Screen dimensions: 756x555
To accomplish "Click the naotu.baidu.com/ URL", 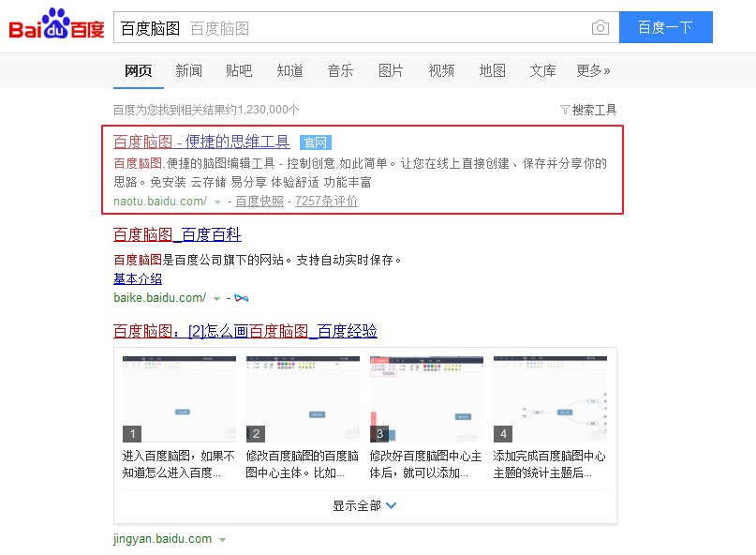I will [160, 202].
